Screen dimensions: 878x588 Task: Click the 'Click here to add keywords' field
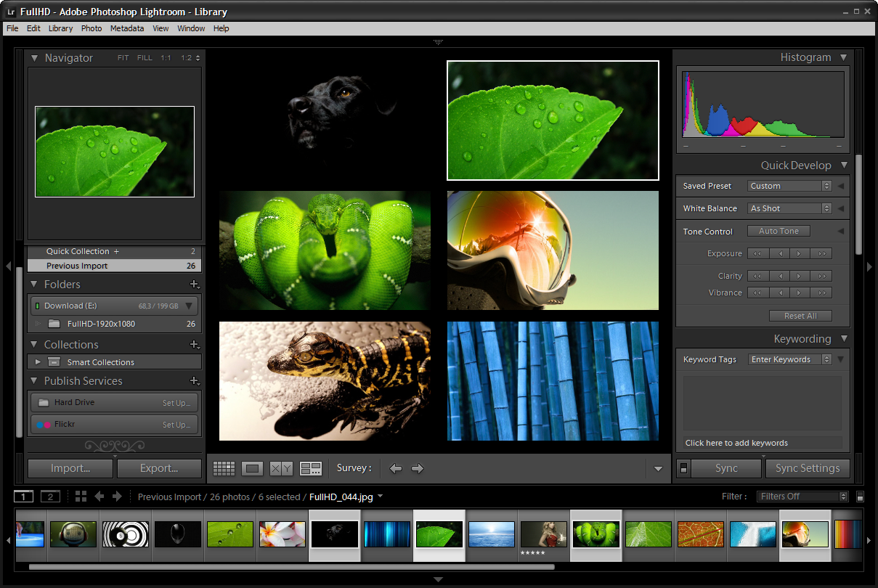762,443
